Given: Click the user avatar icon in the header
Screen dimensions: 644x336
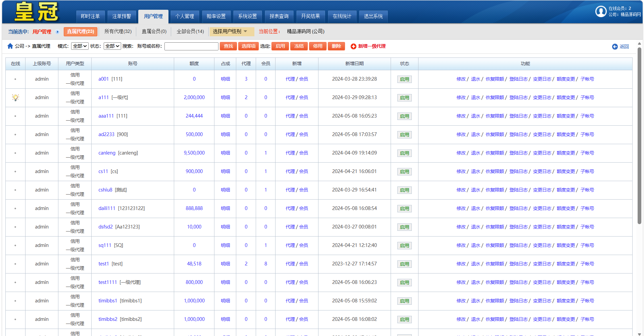Looking at the screenshot, I should [600, 11].
